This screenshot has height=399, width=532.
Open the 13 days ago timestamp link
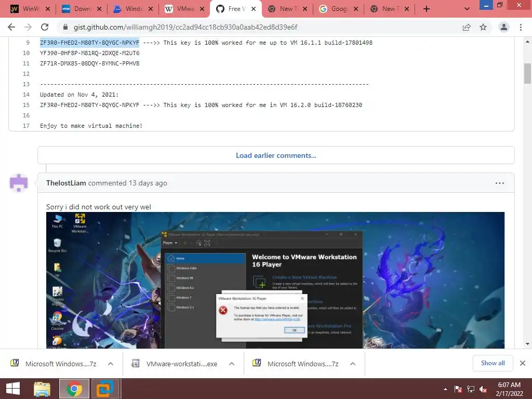148,183
